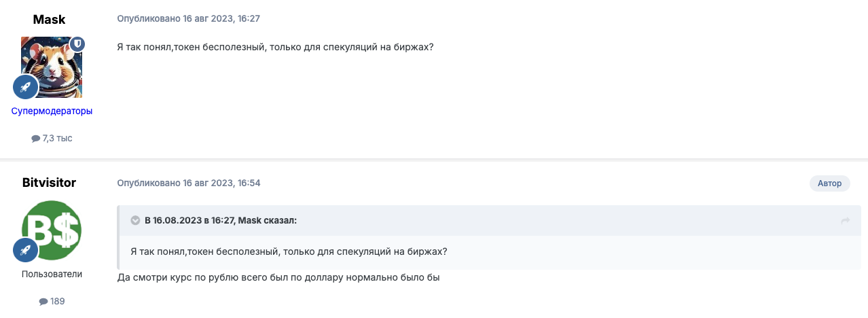Open the Bitvisitor username profile link
The image size is (868, 318).
coord(49,183)
